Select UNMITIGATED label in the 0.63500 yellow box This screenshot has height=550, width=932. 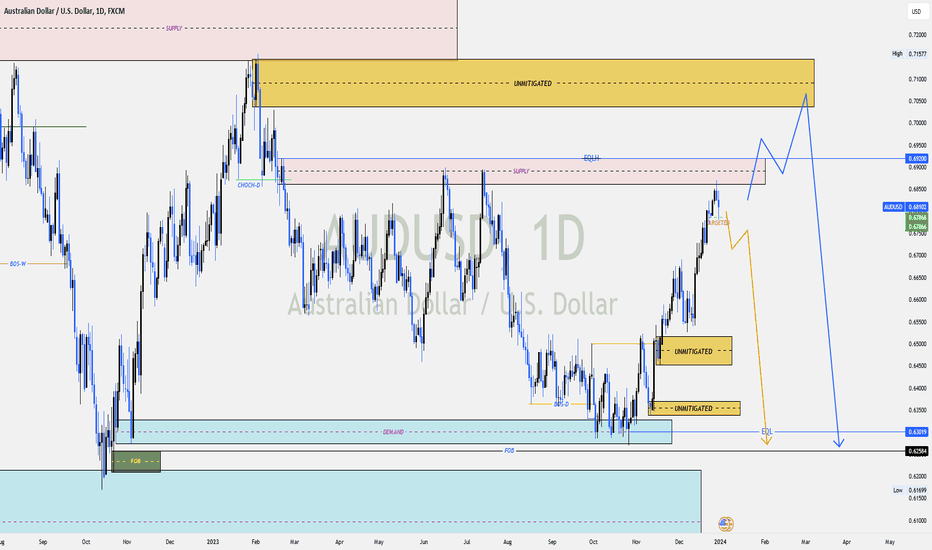(693, 408)
